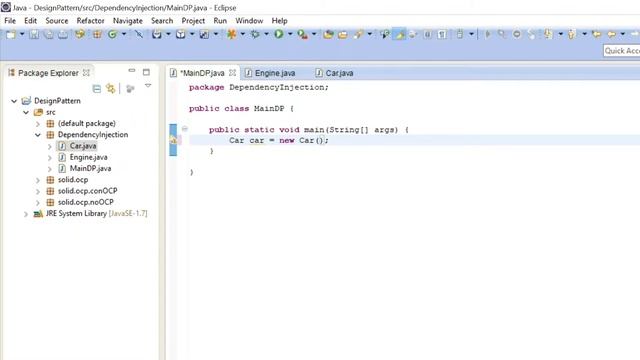Collapse the DesignPattern project node
The image size is (640, 360).
coord(14,101)
